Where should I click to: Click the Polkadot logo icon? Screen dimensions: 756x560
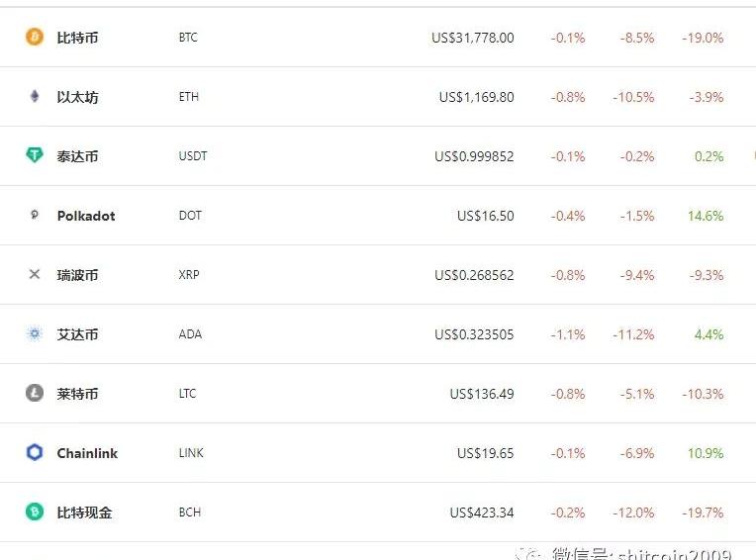pyautogui.click(x=35, y=215)
